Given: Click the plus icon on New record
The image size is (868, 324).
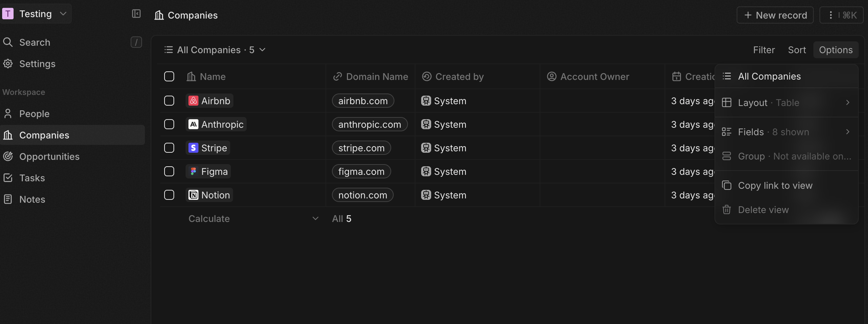Looking at the screenshot, I should [748, 15].
